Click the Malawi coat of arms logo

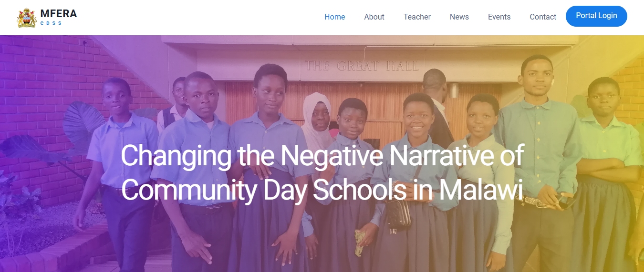click(x=27, y=18)
